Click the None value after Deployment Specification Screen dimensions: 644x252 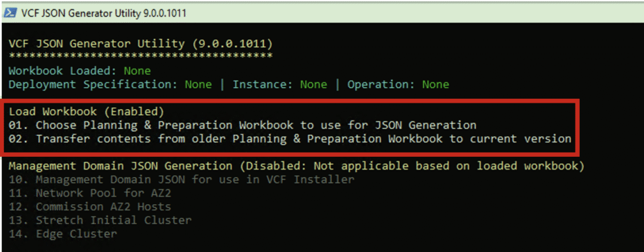click(198, 84)
